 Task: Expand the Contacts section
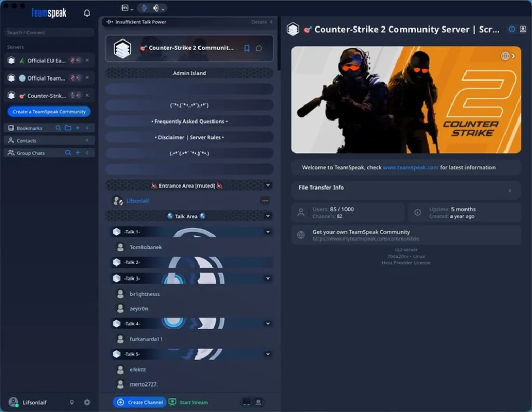click(x=87, y=140)
